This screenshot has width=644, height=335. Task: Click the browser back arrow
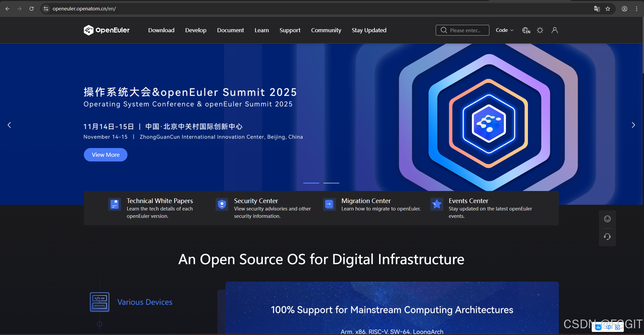pos(7,9)
